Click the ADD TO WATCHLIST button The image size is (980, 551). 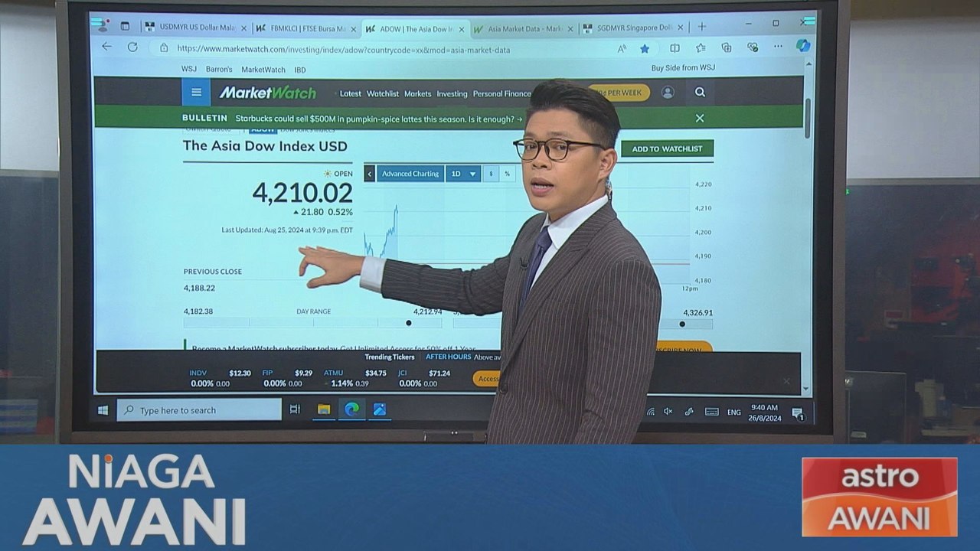667,148
